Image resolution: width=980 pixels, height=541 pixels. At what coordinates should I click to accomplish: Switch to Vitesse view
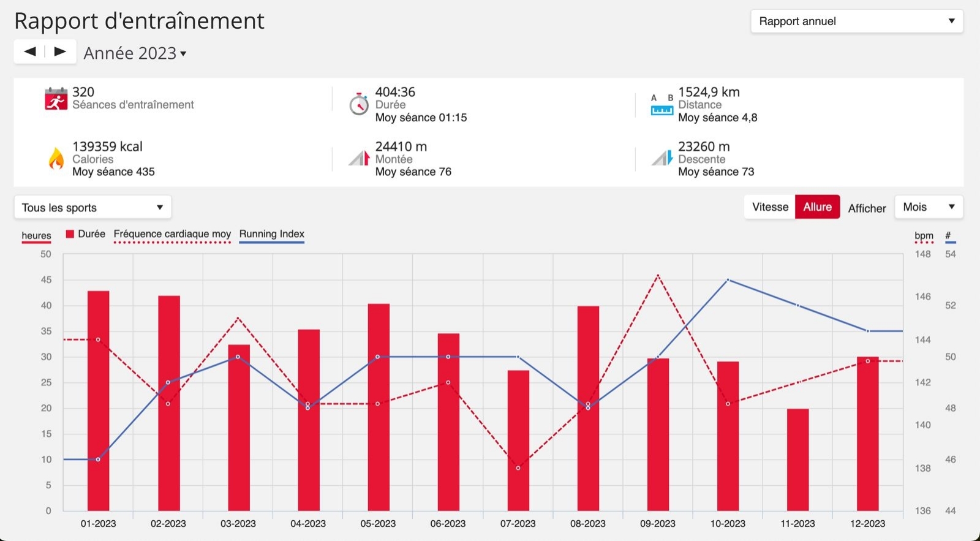coord(770,207)
